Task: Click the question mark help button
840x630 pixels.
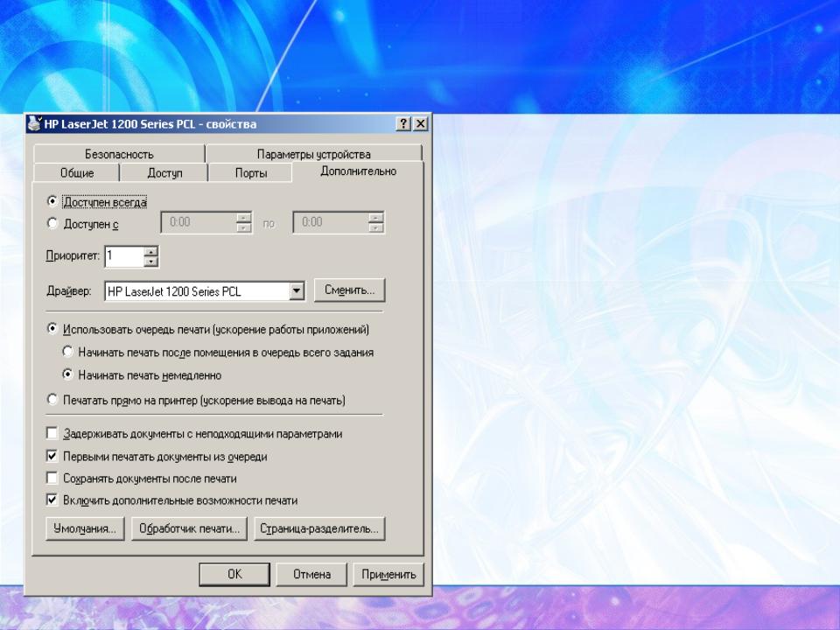Action: pyautogui.click(x=404, y=123)
